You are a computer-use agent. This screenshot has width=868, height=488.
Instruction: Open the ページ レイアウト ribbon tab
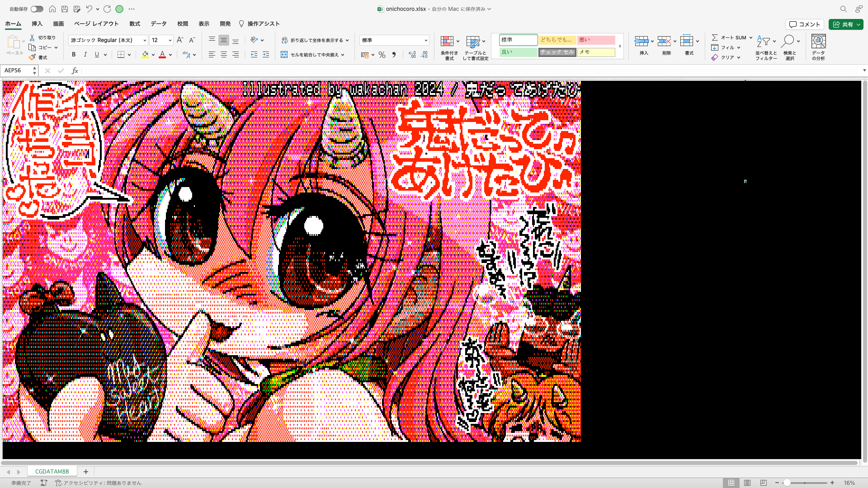pos(96,23)
